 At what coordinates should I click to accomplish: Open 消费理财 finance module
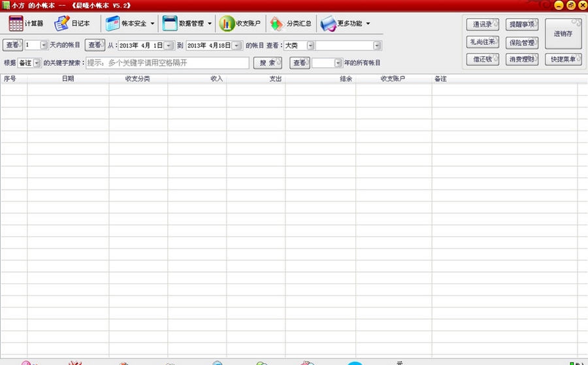pyautogui.click(x=521, y=60)
